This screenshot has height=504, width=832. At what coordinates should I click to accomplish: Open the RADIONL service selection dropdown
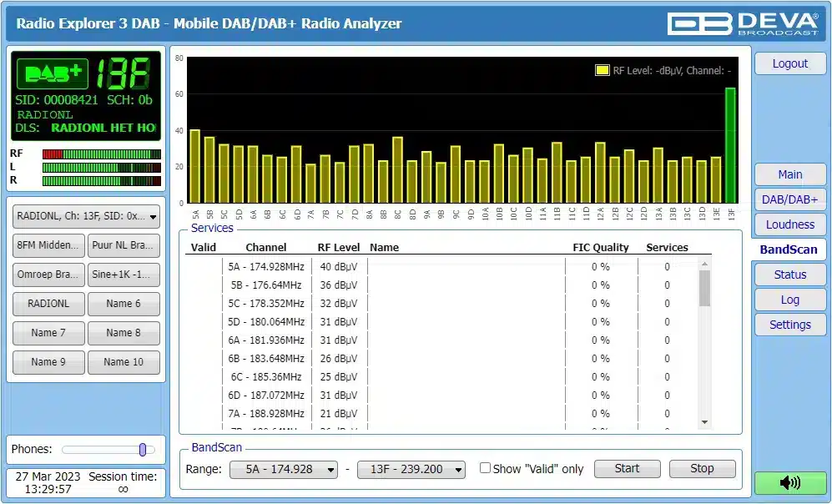tap(87, 216)
